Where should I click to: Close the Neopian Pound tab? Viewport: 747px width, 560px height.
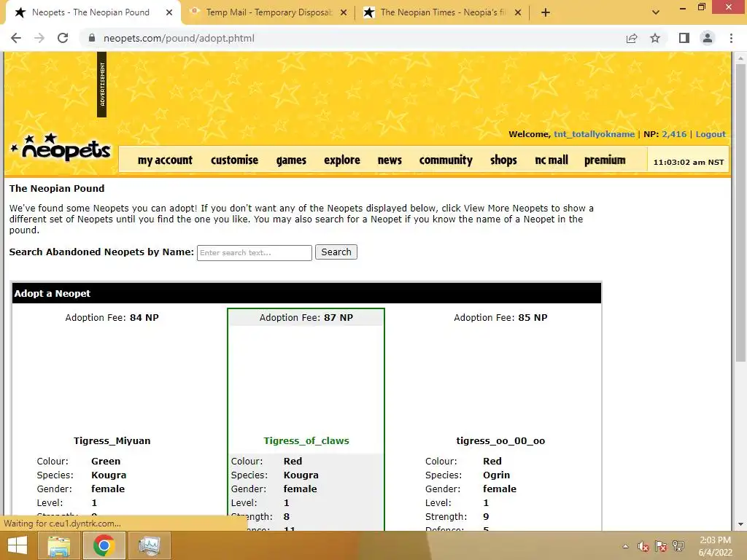(x=169, y=12)
